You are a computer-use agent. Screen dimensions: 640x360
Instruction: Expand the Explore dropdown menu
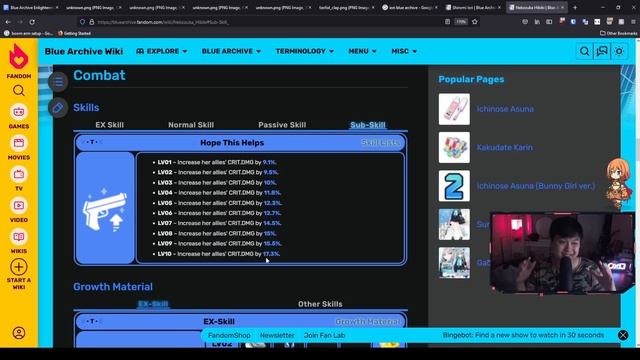(162, 51)
